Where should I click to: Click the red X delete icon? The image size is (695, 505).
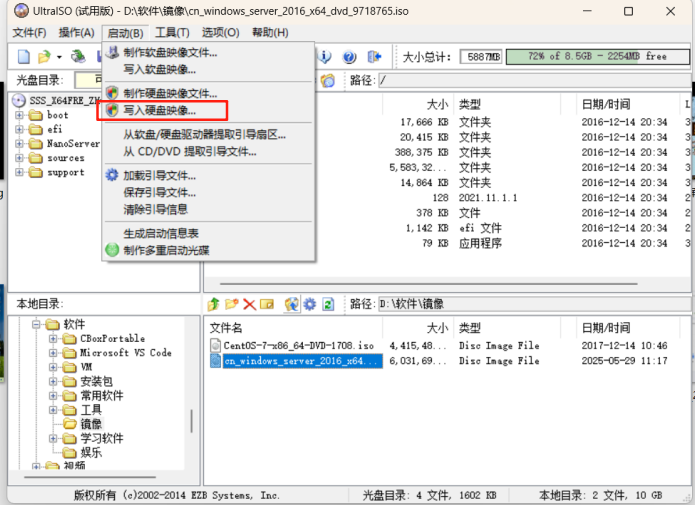pyautogui.click(x=250, y=305)
